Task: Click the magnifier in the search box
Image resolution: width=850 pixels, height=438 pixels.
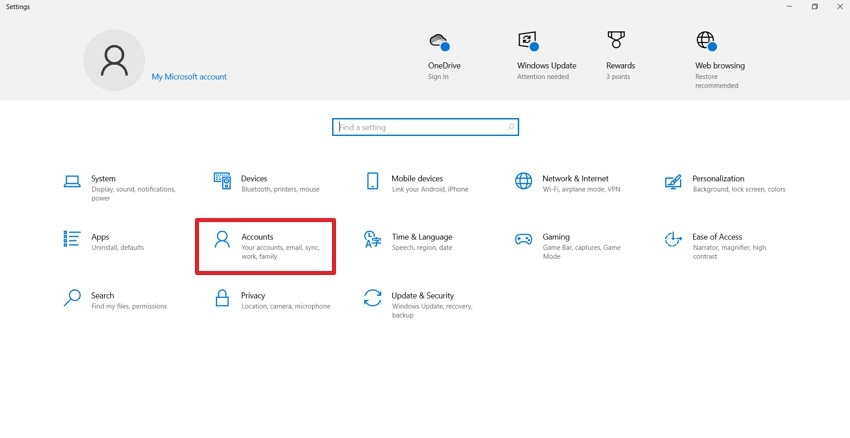Action: tap(510, 127)
